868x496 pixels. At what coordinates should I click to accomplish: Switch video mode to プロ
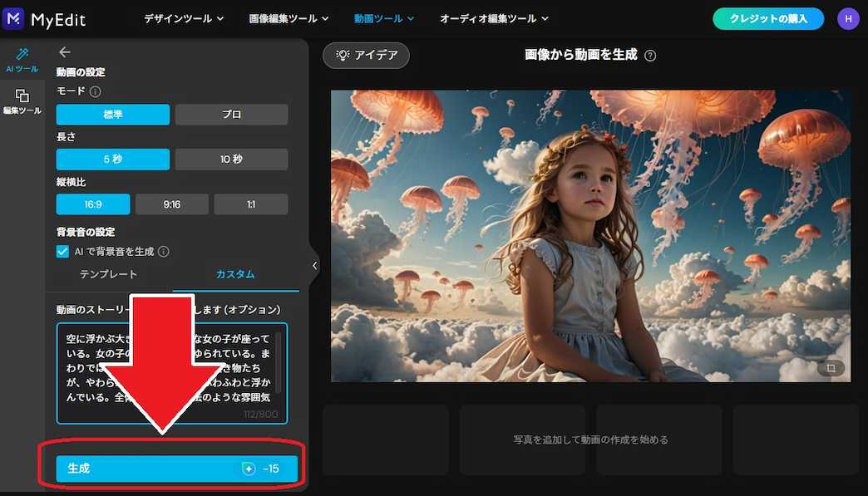tap(231, 114)
